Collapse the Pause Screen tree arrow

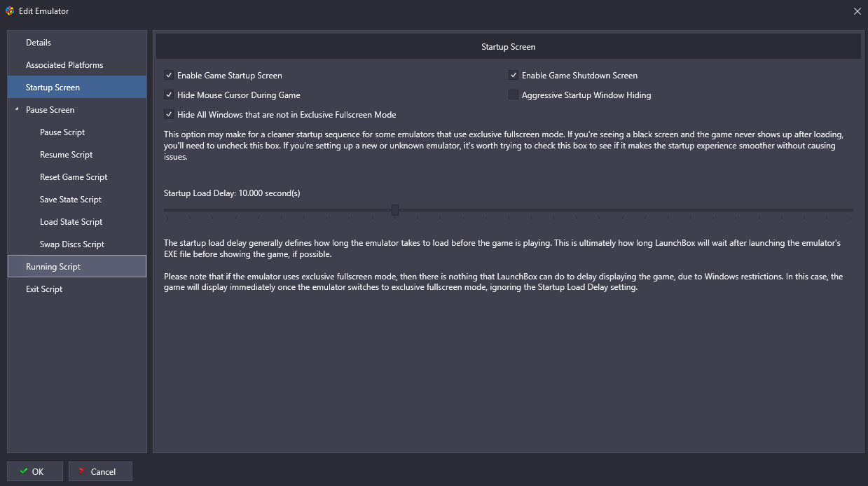point(17,110)
